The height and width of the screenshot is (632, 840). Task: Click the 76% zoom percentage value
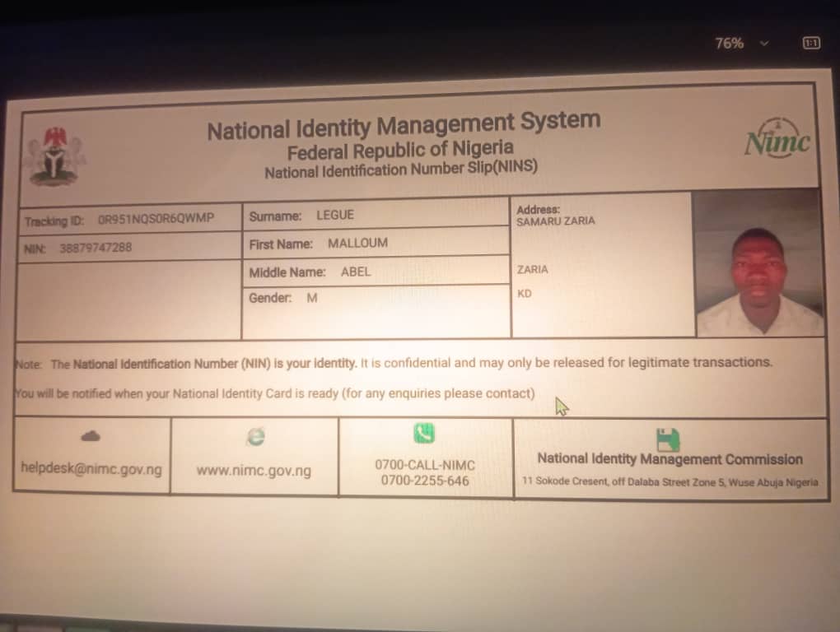click(x=729, y=43)
